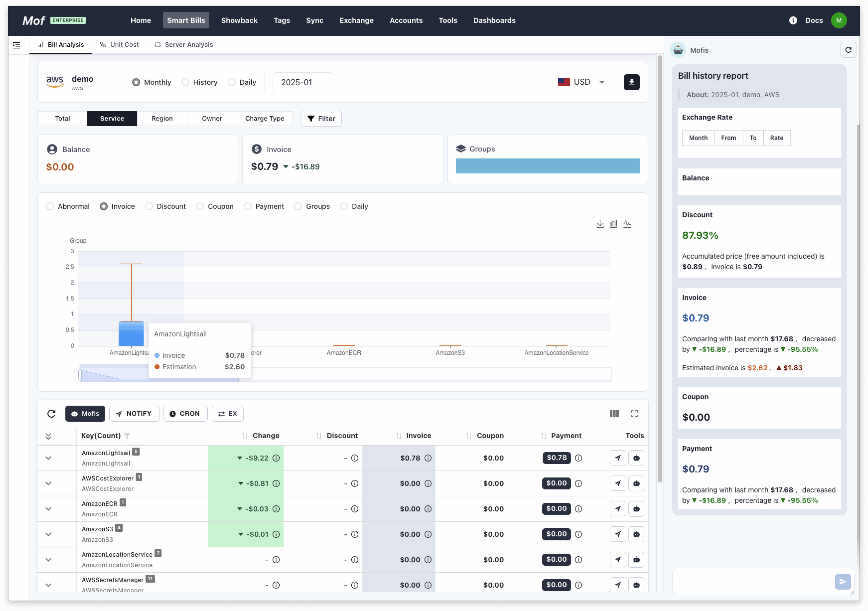Send a notification for the AmazonS3 row
868x611 pixels.
pos(618,534)
